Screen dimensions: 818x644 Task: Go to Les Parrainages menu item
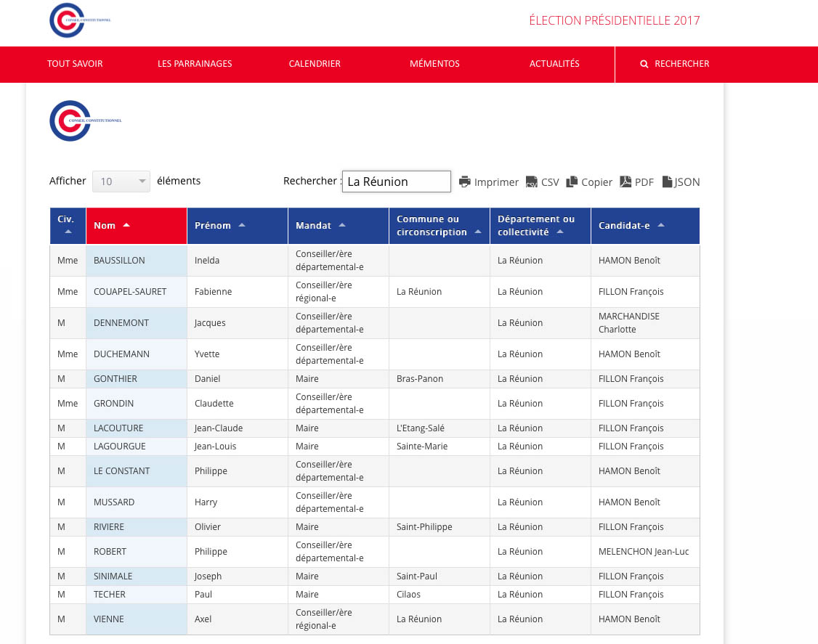pyautogui.click(x=195, y=64)
